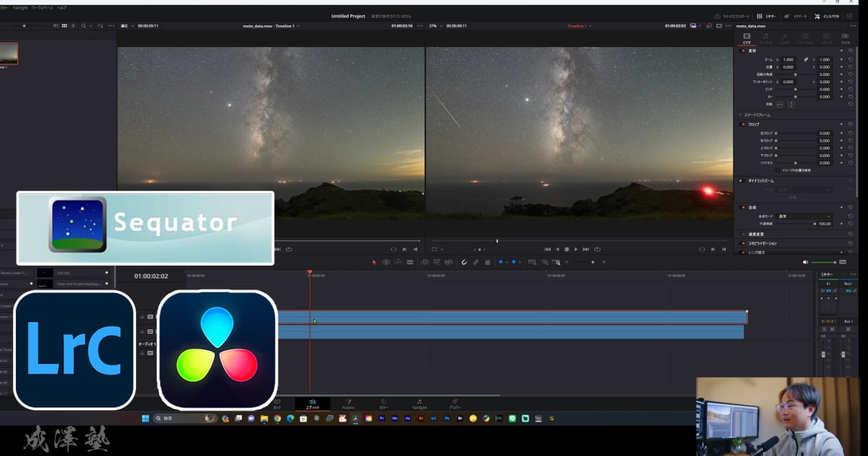This screenshot has width=868, height=456.
Task: Open the ワークスペース menu
Action: (41, 7)
